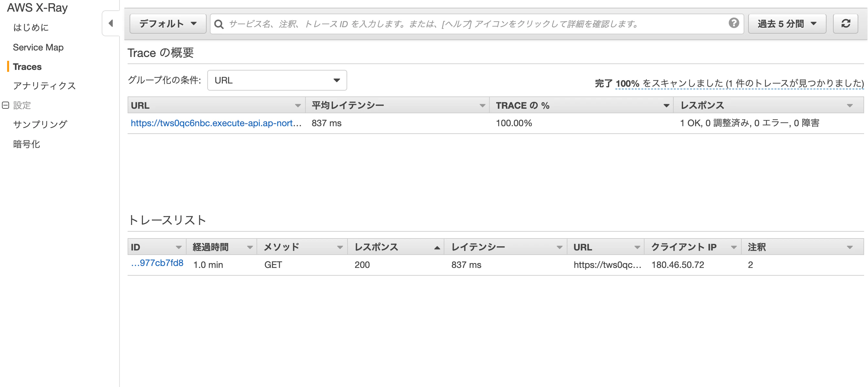Open サンプリング settings page
Image resolution: width=868 pixels, height=387 pixels.
40,125
